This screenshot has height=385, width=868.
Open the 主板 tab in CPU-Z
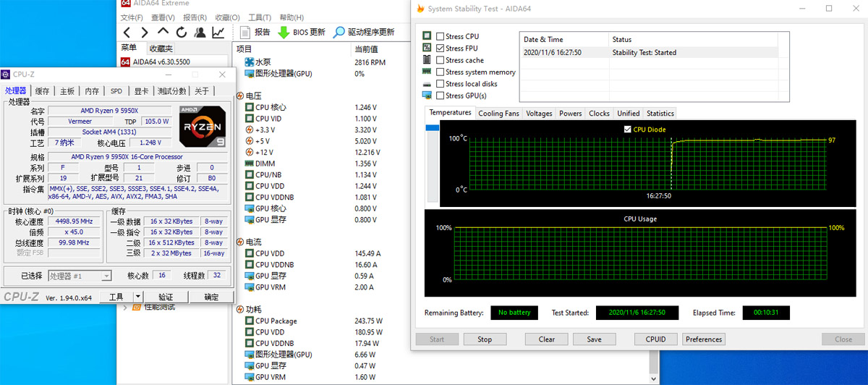pos(67,91)
